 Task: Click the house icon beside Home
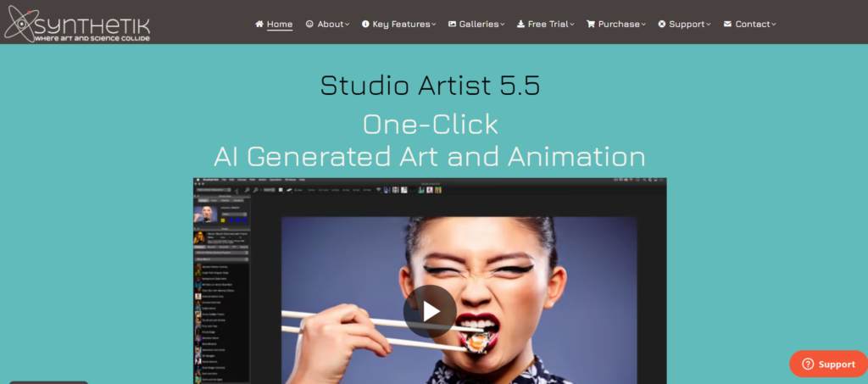[259, 24]
